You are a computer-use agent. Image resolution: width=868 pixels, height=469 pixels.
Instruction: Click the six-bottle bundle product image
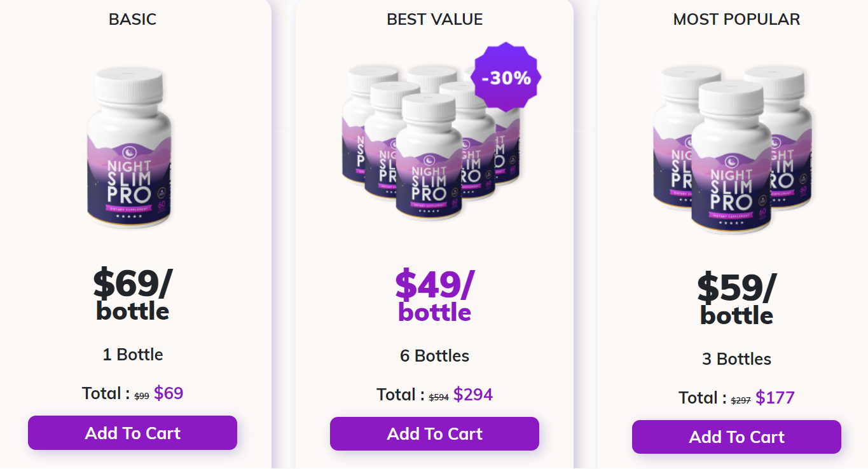point(432,140)
